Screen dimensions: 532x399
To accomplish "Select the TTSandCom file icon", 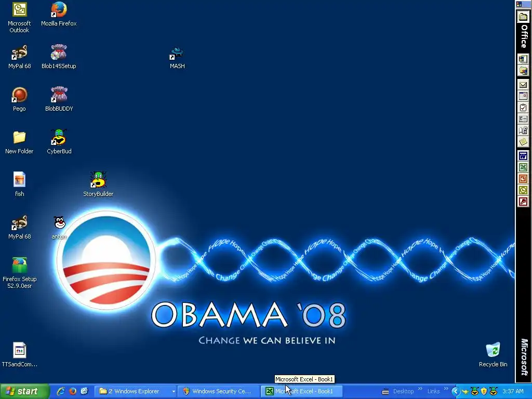I will coord(19,355).
